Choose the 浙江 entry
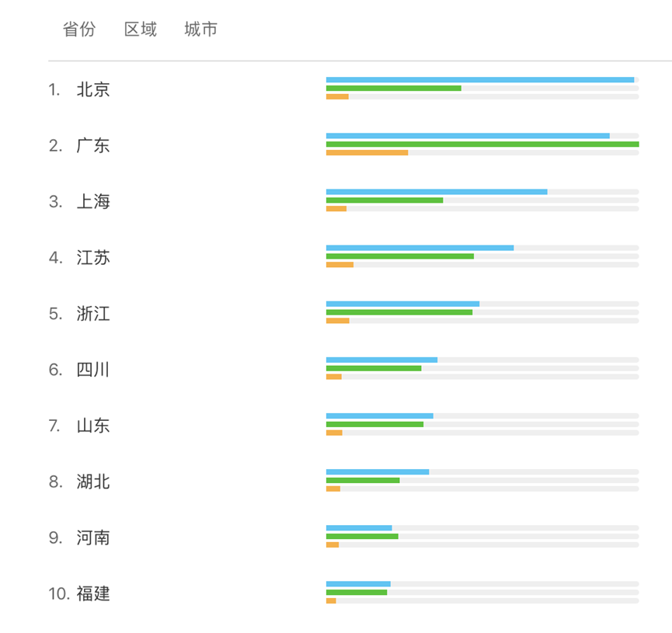The height and width of the screenshot is (633, 672). [x=93, y=314]
